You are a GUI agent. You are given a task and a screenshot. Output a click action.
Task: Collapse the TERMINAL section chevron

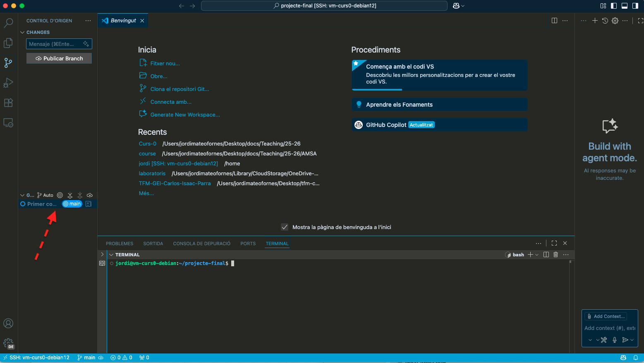(x=111, y=255)
